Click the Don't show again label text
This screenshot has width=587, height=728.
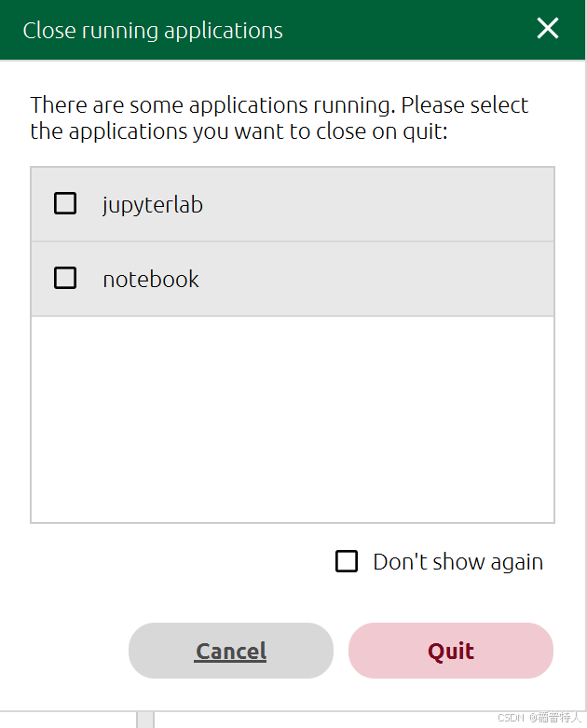(x=458, y=562)
